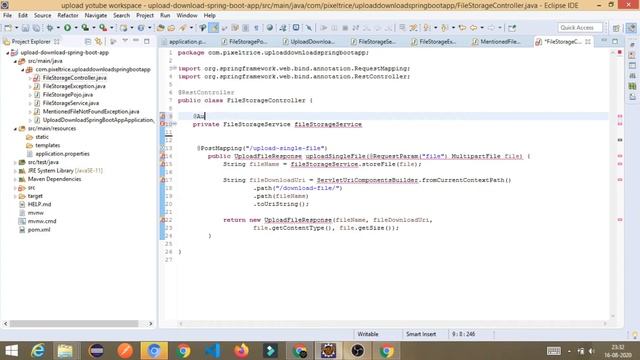The height and width of the screenshot is (360, 640).
Task: Open the New wizard dropdown arrow
Action: [x=16, y=28]
